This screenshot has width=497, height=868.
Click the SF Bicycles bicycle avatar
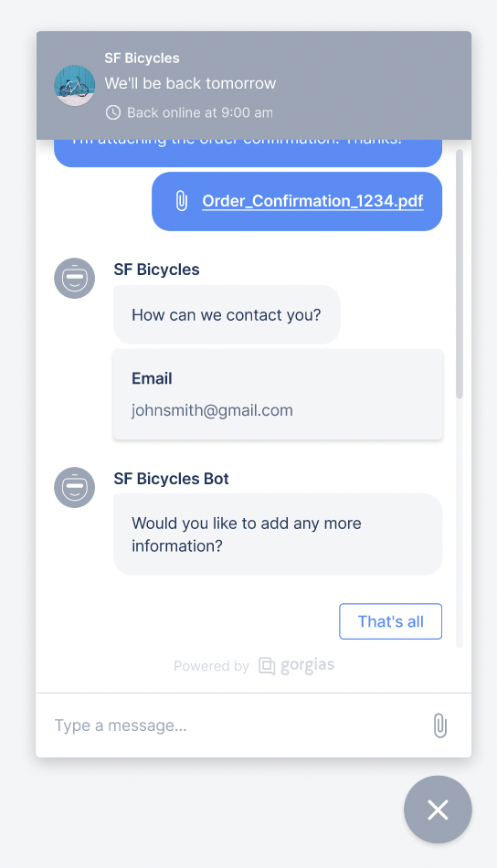coord(75,86)
